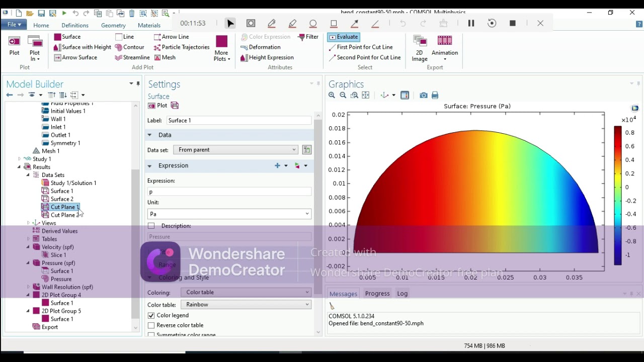Image resolution: width=644 pixels, height=362 pixels.
Task: Save the model from quick access toolbar
Action: [41, 14]
